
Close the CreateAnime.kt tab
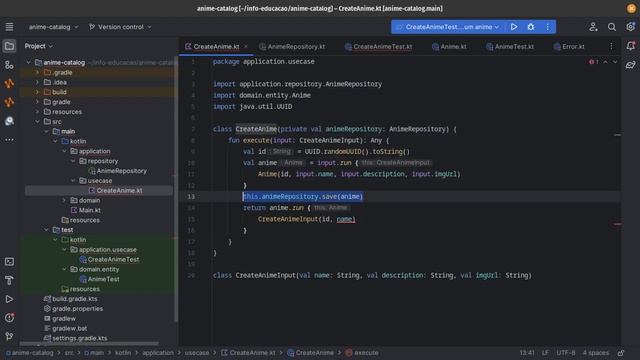(x=246, y=47)
